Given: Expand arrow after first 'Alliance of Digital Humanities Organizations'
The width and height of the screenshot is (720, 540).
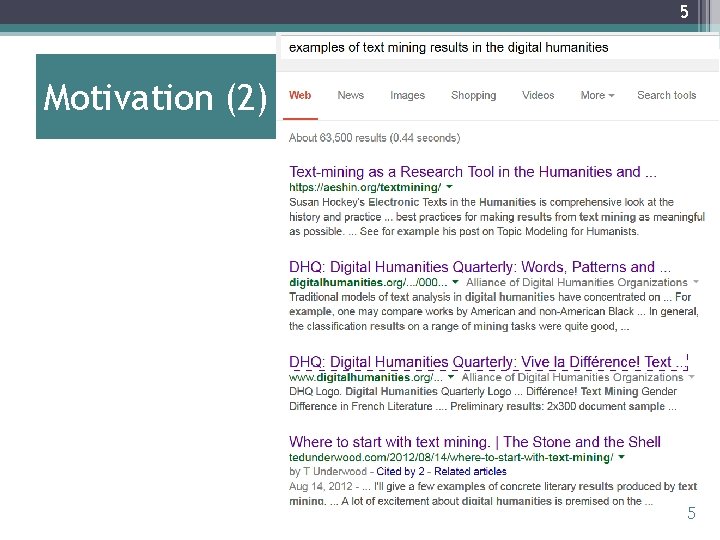Looking at the screenshot, I should [x=696, y=282].
